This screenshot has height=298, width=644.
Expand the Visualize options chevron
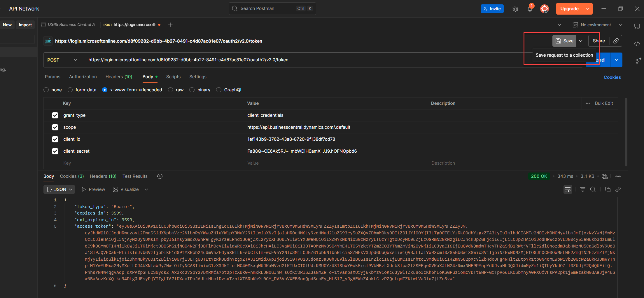146,189
